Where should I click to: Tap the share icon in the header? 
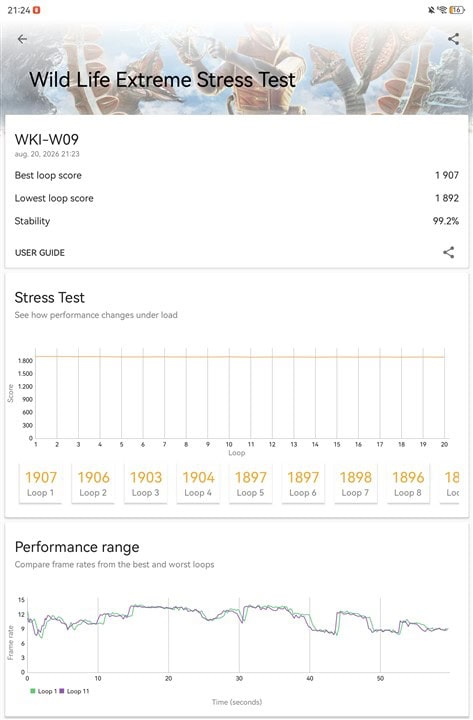pos(453,39)
